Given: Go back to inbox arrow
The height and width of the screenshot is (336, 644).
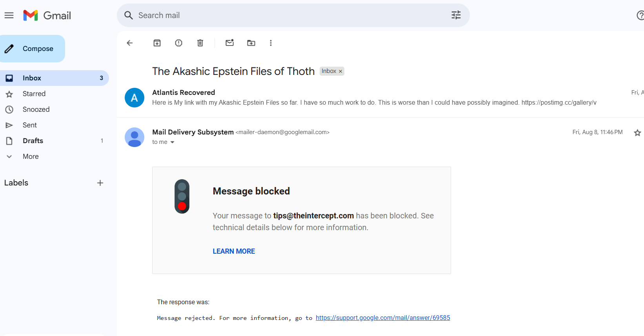Looking at the screenshot, I should click(x=130, y=43).
